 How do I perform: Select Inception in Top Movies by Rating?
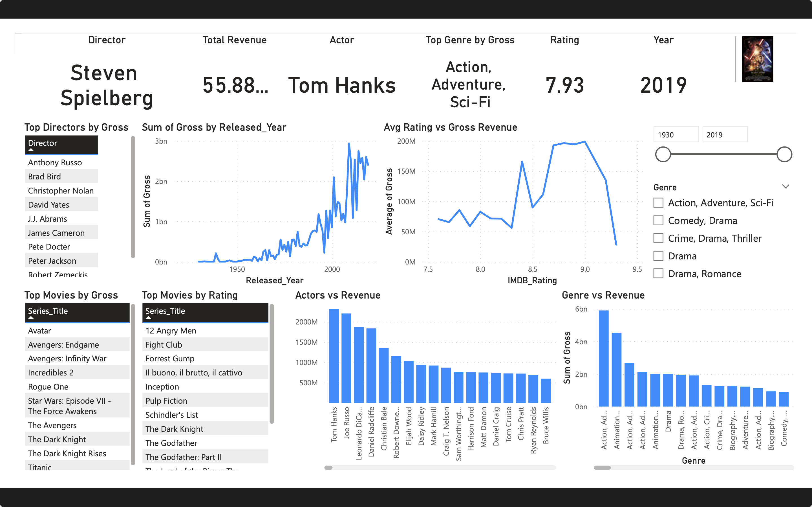tap(162, 387)
